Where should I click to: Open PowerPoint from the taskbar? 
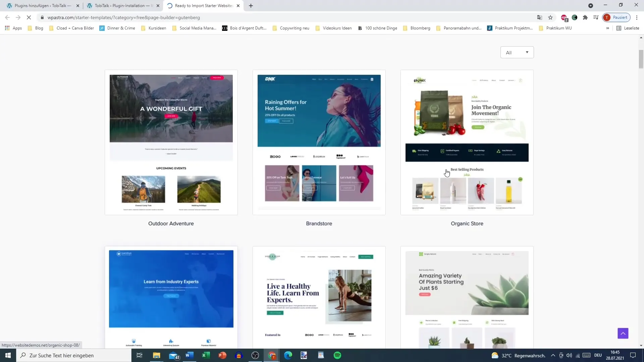click(x=222, y=355)
